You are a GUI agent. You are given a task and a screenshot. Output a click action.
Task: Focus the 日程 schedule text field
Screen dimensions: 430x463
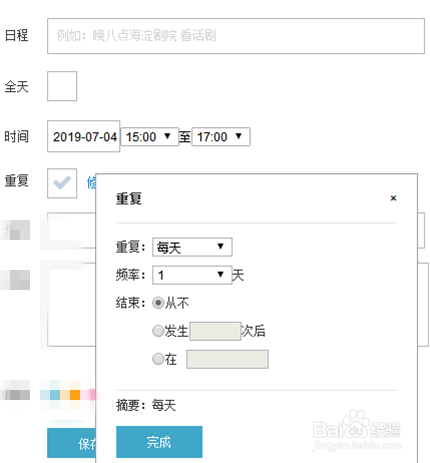(236, 36)
